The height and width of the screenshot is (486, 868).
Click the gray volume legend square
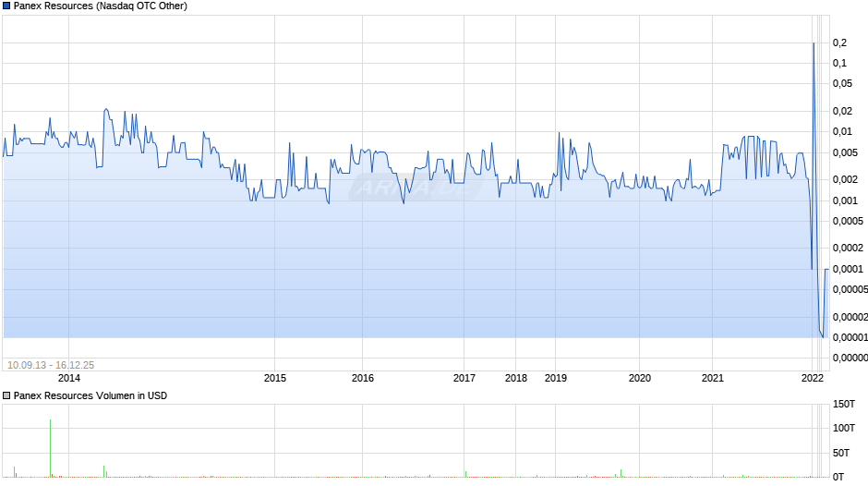point(6,395)
